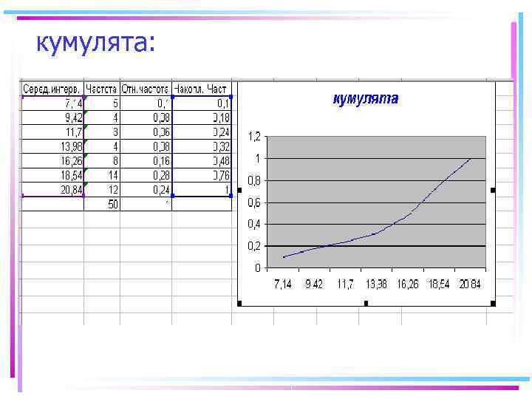Screen dimensions: 532x399
Task: Click the chart x-axis label 11,7
Action: tap(345, 284)
